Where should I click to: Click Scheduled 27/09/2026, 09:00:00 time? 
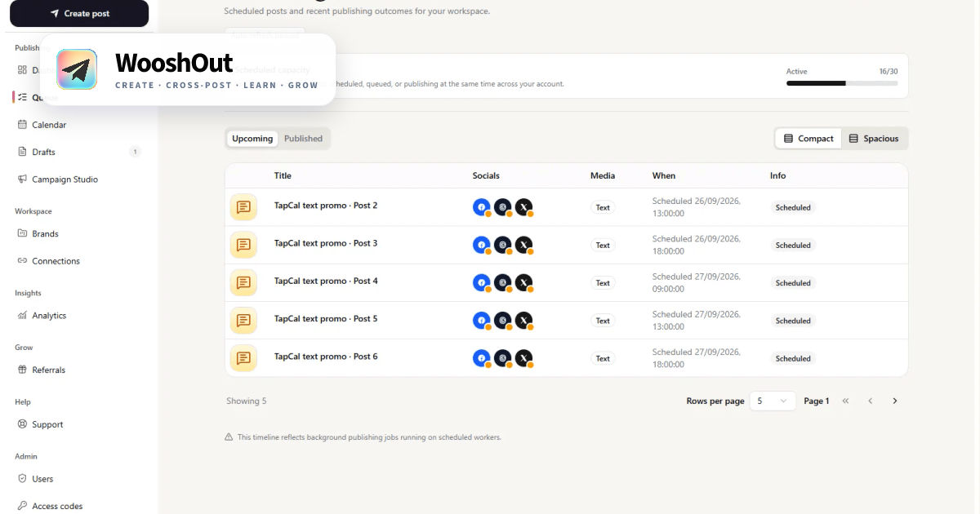[x=696, y=282]
